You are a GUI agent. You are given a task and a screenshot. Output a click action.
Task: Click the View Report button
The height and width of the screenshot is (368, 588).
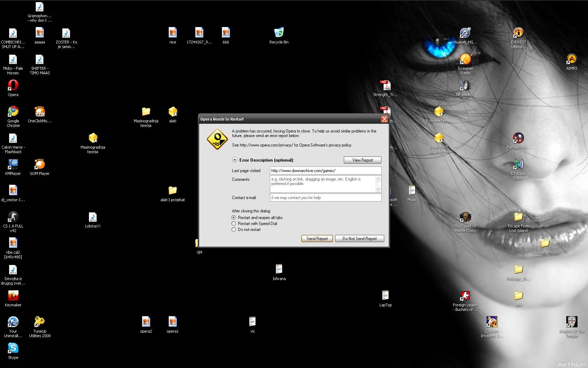[x=362, y=160]
